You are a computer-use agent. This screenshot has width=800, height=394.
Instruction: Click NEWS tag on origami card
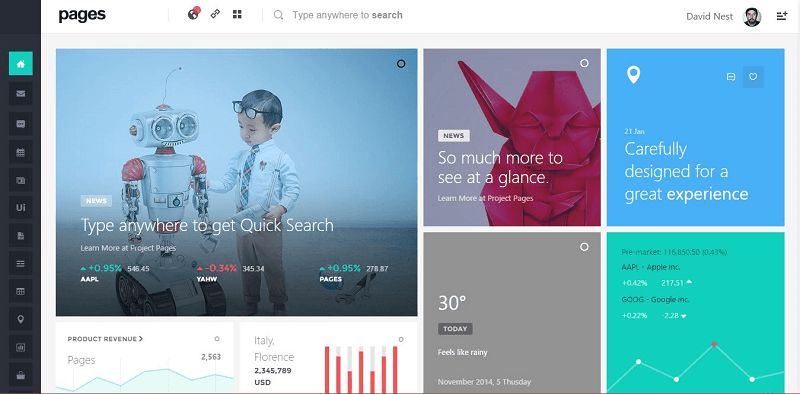[x=454, y=136]
